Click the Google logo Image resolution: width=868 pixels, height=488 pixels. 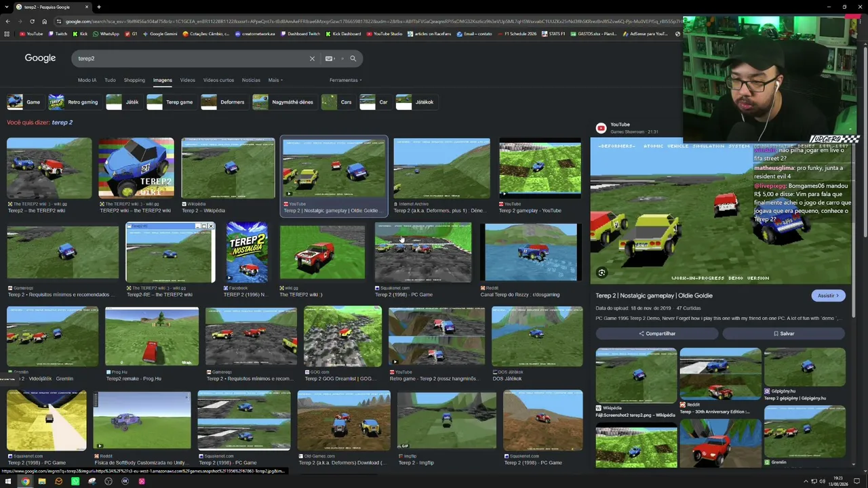tap(40, 58)
